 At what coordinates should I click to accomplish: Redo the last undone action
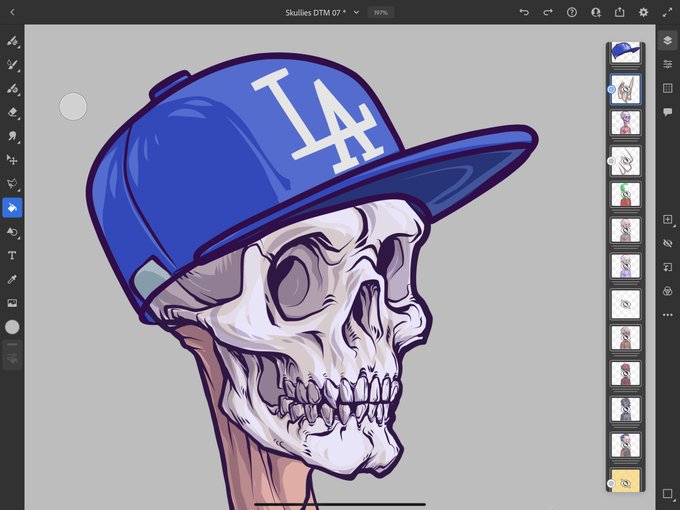click(548, 12)
